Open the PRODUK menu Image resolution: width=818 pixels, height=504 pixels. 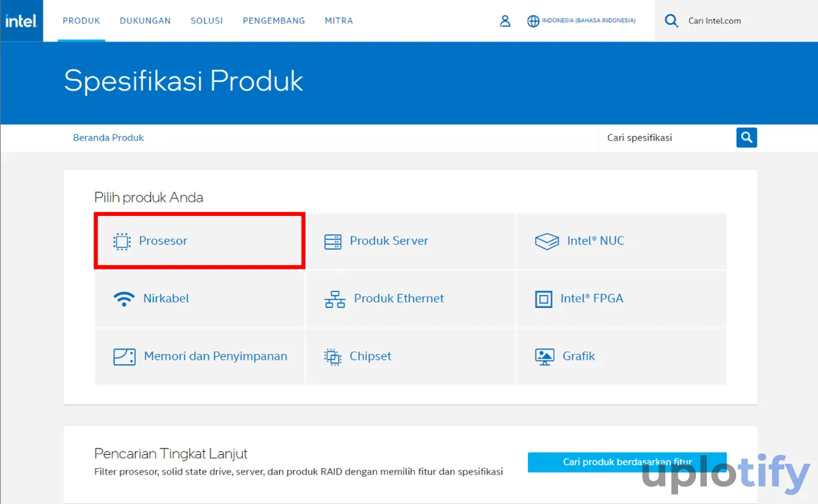81,20
